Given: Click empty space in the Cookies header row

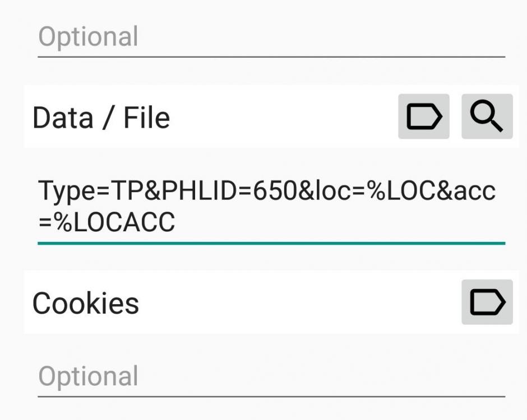Looking at the screenshot, I should coord(297,303).
